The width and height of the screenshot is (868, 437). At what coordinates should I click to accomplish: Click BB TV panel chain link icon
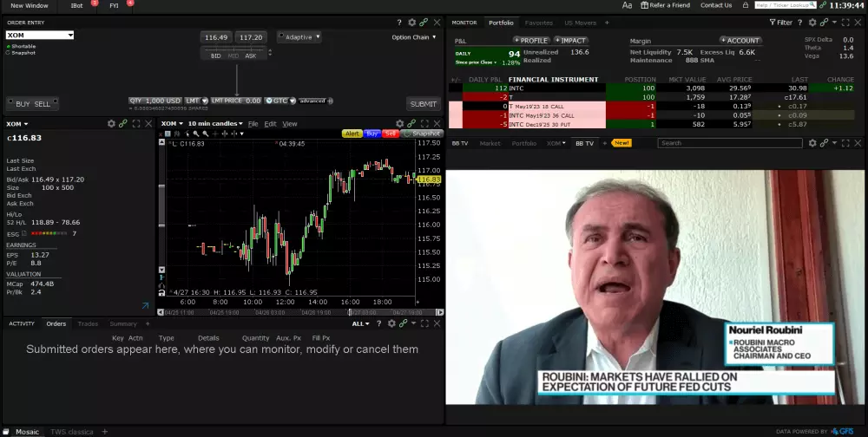pos(825,143)
